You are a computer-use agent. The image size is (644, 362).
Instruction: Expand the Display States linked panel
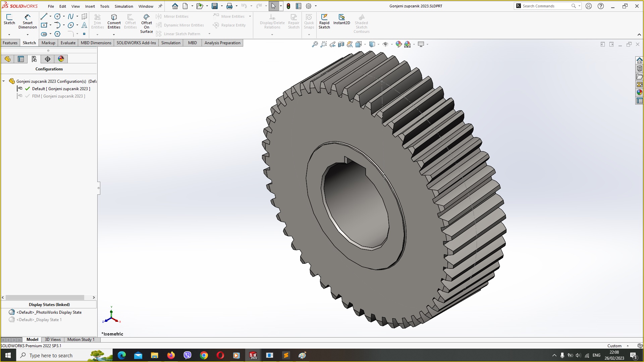coord(49,304)
